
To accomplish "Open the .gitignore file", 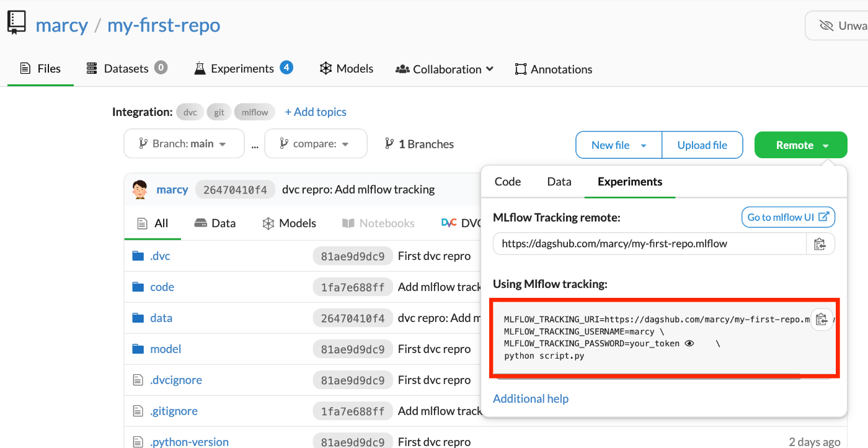I will (174, 411).
